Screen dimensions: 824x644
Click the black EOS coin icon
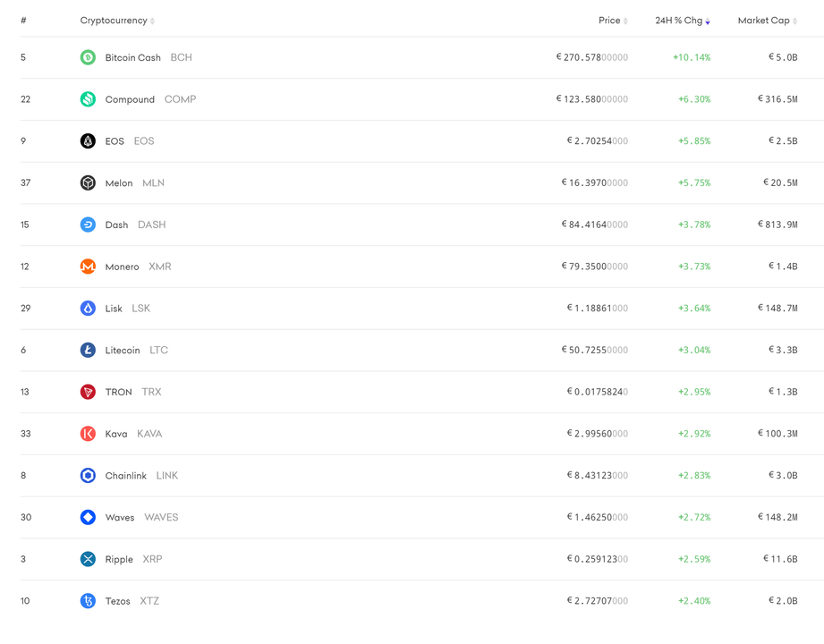(88, 140)
